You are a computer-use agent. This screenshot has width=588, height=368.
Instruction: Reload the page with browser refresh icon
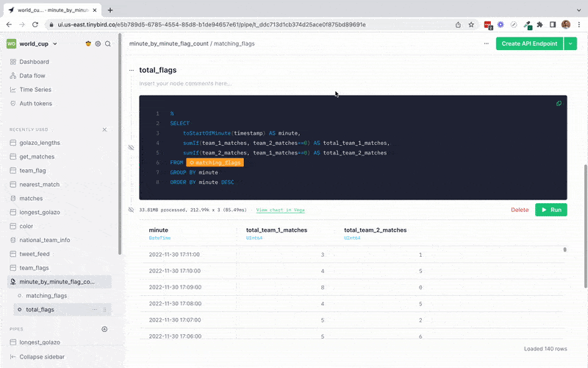click(x=36, y=24)
